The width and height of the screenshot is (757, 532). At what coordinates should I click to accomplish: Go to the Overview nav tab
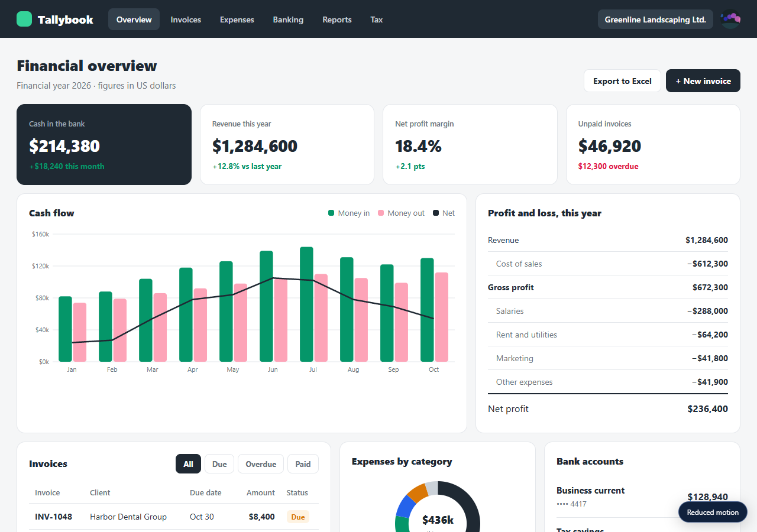(x=134, y=20)
